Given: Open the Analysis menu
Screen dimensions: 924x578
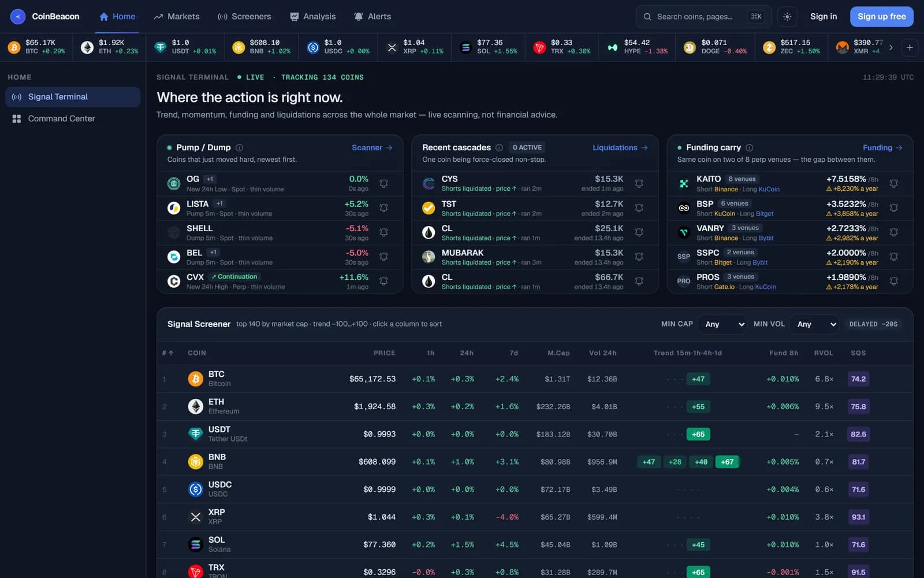Looking at the screenshot, I should [x=312, y=17].
